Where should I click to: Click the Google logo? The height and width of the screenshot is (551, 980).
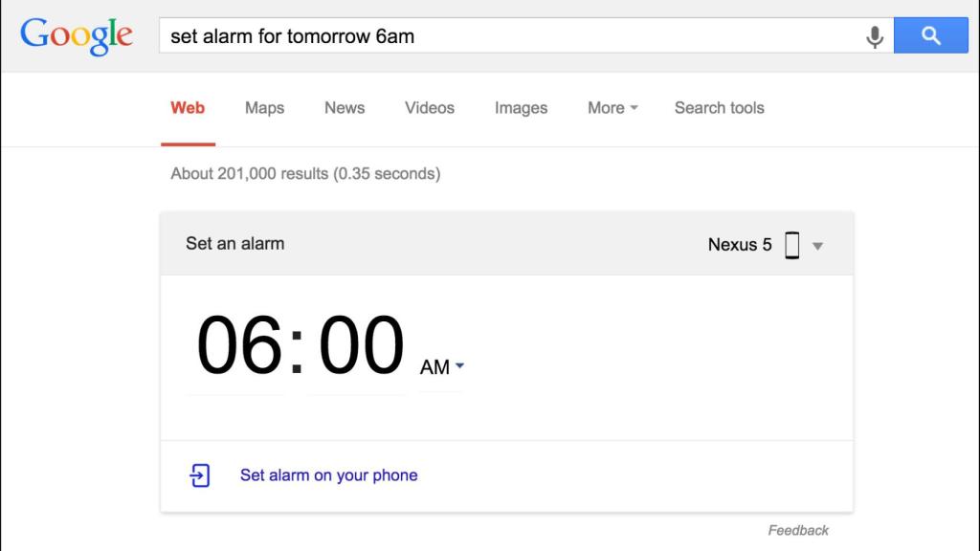coord(77,34)
